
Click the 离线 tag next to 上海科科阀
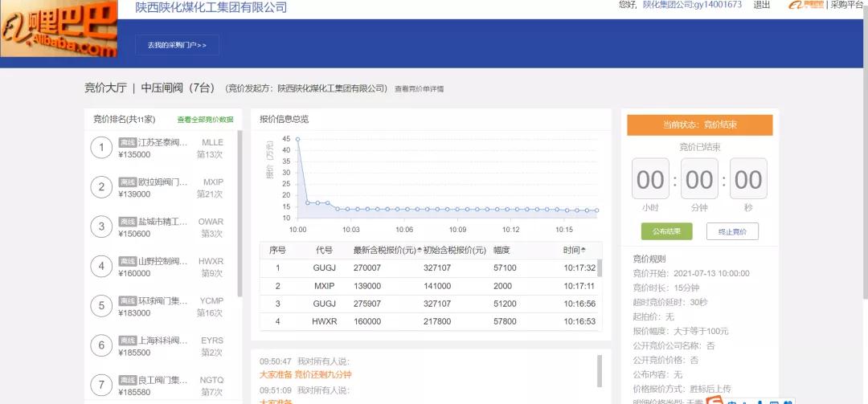pos(127,341)
